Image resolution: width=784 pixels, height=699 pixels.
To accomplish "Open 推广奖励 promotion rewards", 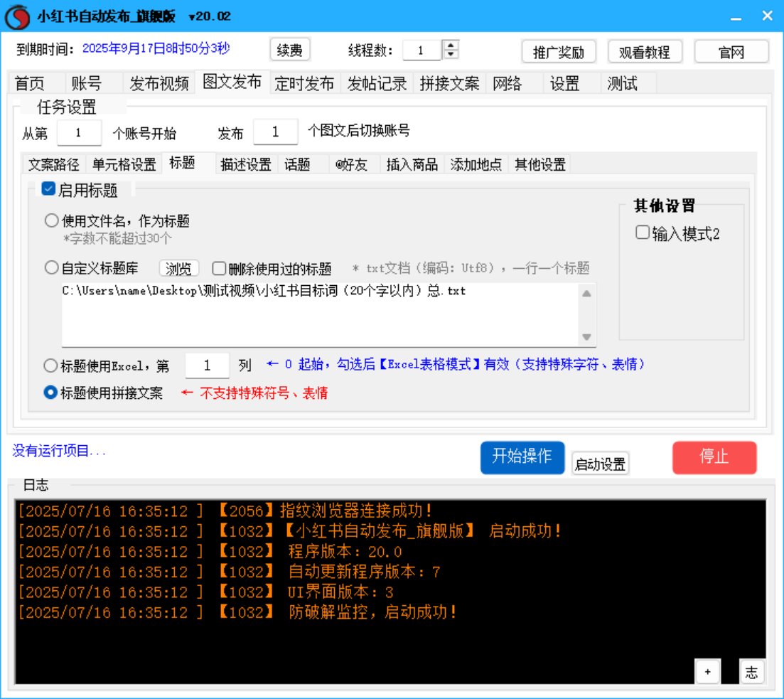I will [559, 52].
